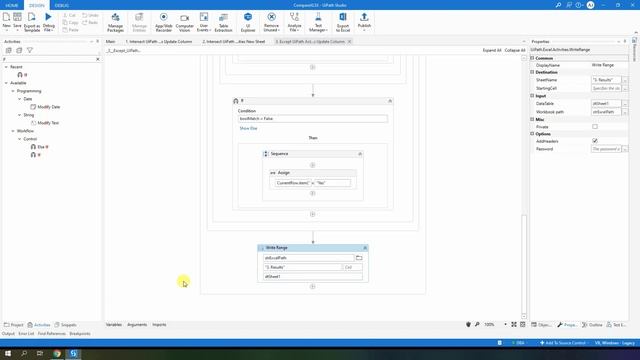Click Expand All in designer
The height and width of the screenshot is (360, 640).
click(x=492, y=50)
